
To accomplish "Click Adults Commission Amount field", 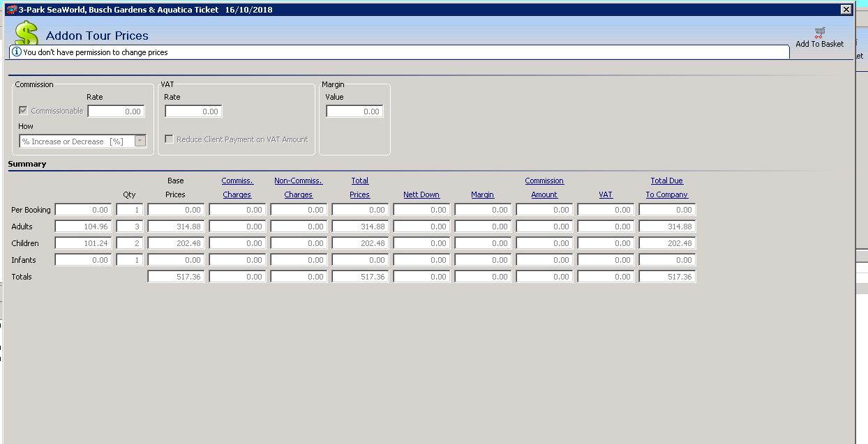I will click(x=544, y=227).
